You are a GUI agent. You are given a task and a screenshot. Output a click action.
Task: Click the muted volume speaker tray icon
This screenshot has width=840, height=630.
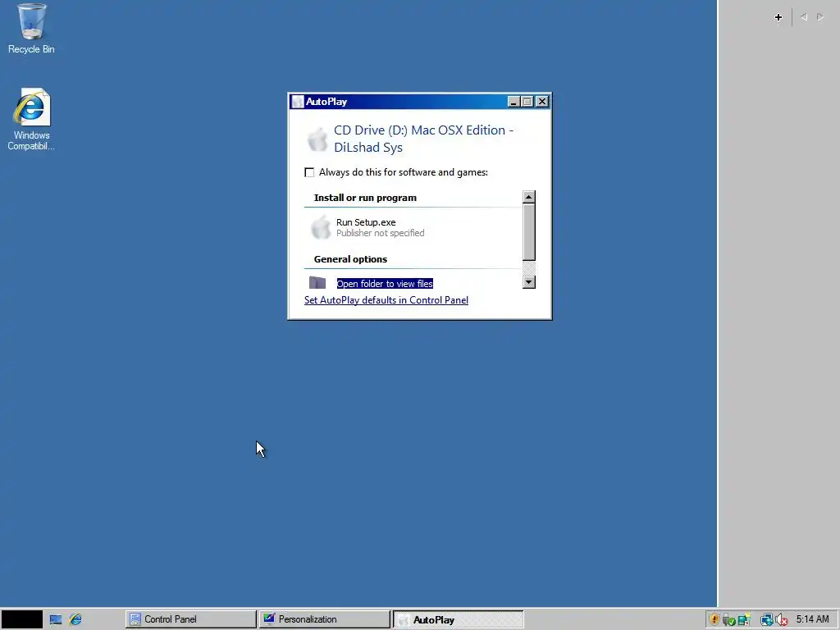(781, 620)
